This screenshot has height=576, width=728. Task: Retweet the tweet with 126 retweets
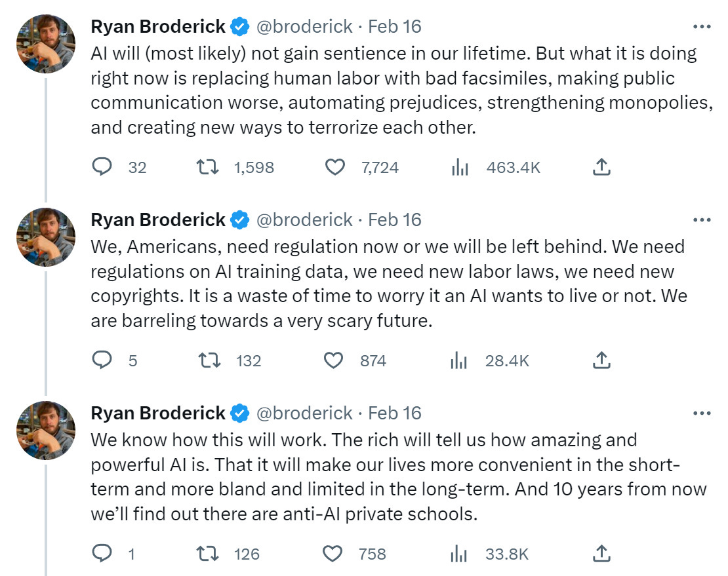pyautogui.click(x=209, y=554)
